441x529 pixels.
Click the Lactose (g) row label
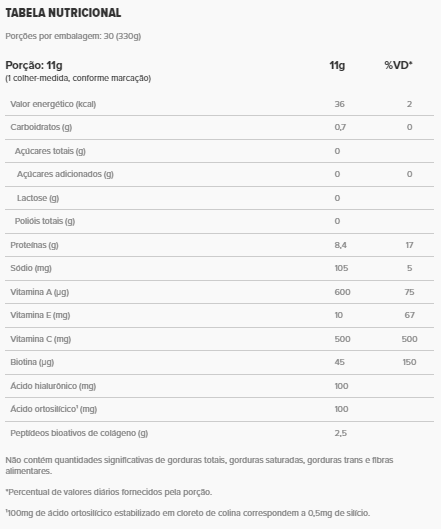tap(38, 198)
